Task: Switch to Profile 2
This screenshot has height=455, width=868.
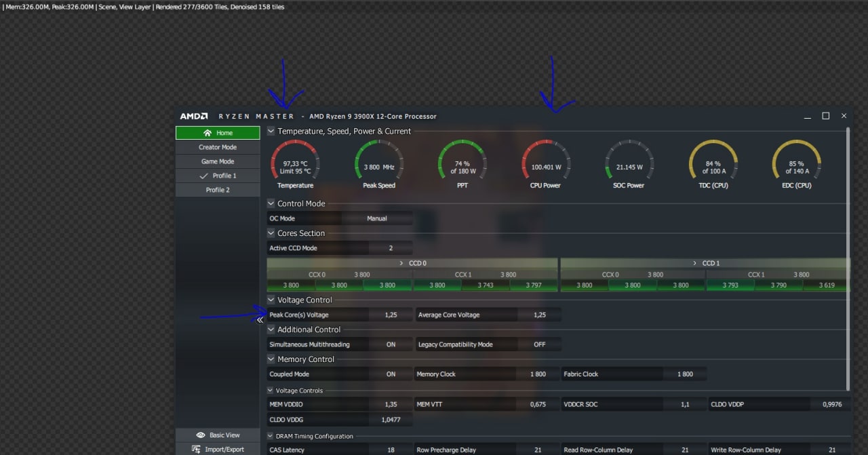Action: pos(218,190)
